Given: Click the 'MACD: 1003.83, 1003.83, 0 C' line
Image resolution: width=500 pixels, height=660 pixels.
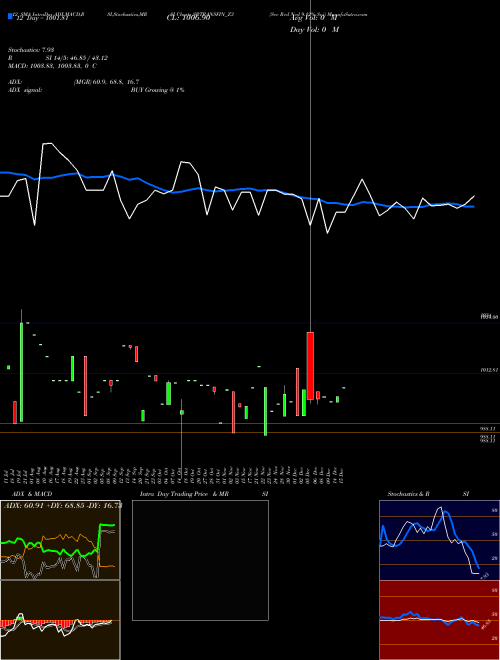Looking at the screenshot, I should pos(52,66).
